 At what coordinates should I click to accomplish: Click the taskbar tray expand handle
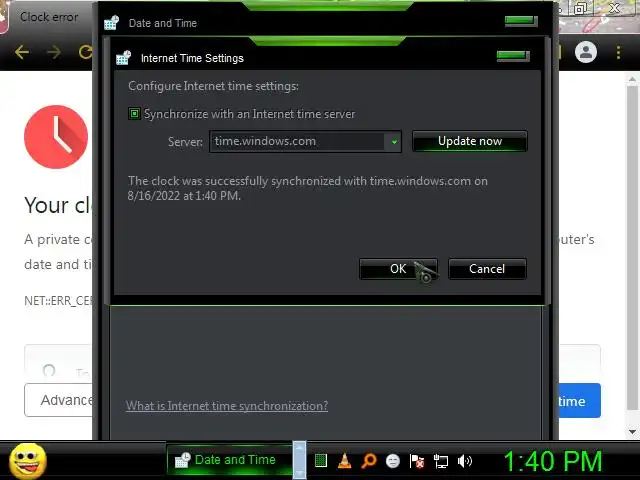[299, 460]
